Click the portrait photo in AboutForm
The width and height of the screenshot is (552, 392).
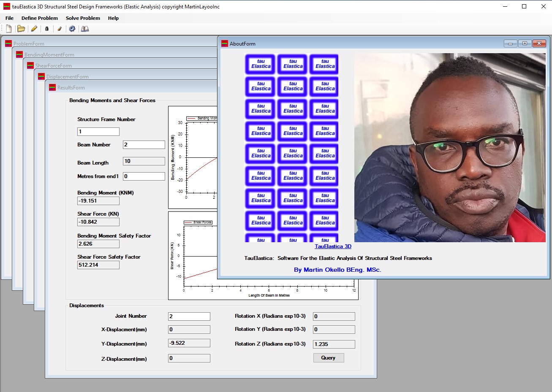pos(450,148)
